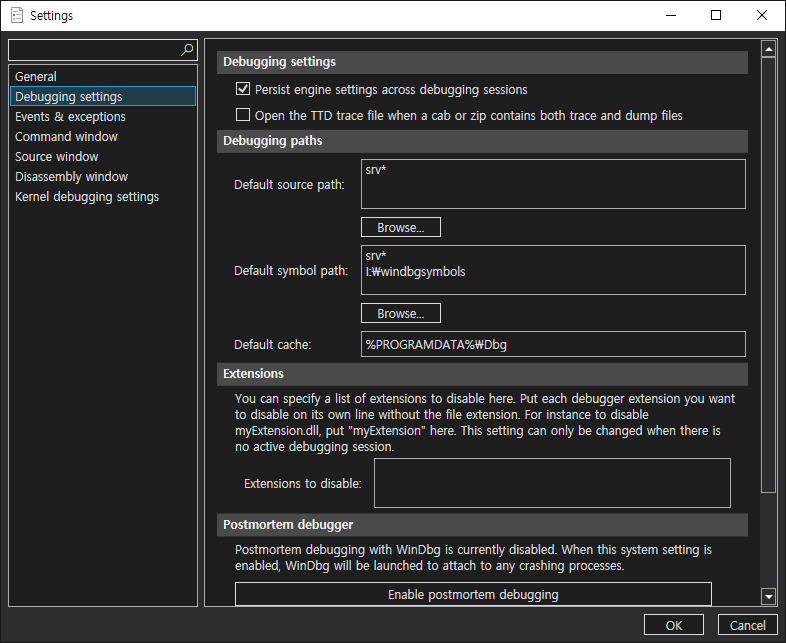Click the scrollbar down arrow
786x643 pixels.
768,596
